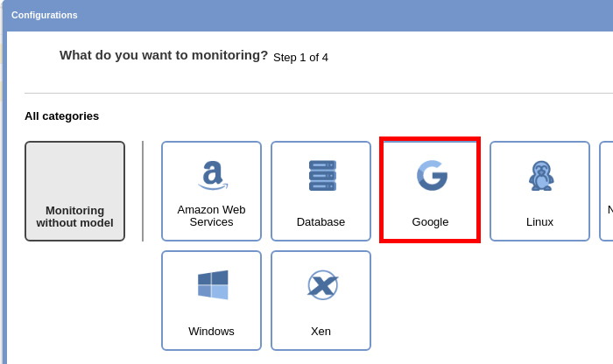
Task: Click the Linux penguin icon
Action: pyautogui.click(x=540, y=176)
